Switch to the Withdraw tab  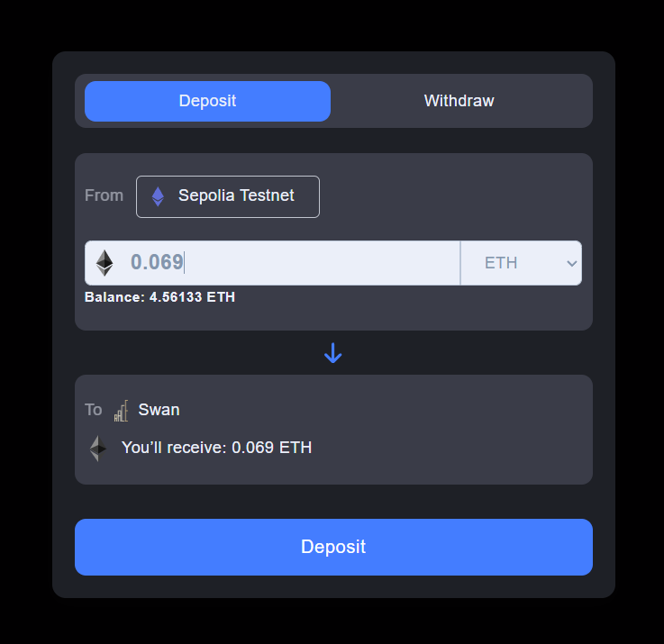[459, 101]
